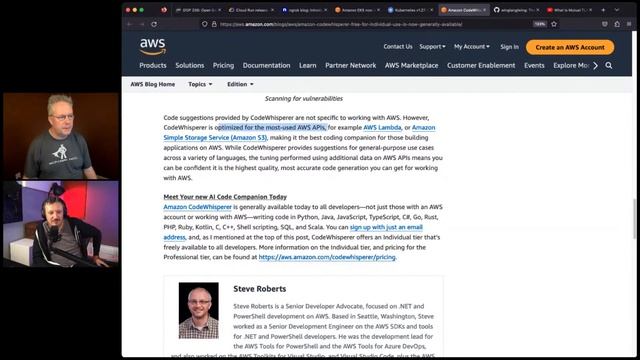Screen dimensions: 640x360
Task: Open the Documentation menu item
Action: (x=267, y=65)
